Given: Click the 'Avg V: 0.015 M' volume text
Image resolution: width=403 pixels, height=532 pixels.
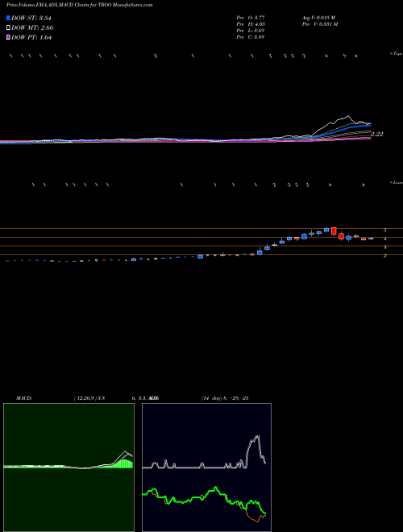Looking at the screenshot, I should point(318,18).
